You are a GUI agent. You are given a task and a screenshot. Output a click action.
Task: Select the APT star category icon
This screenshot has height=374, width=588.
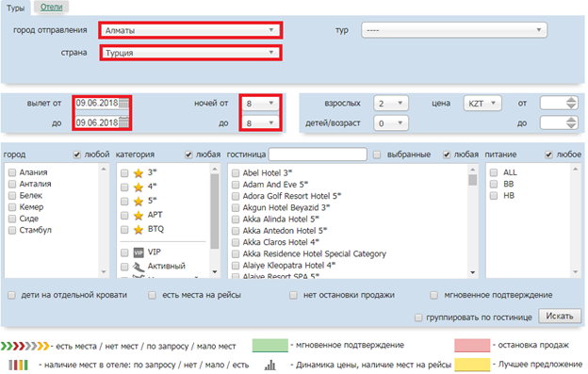139,215
